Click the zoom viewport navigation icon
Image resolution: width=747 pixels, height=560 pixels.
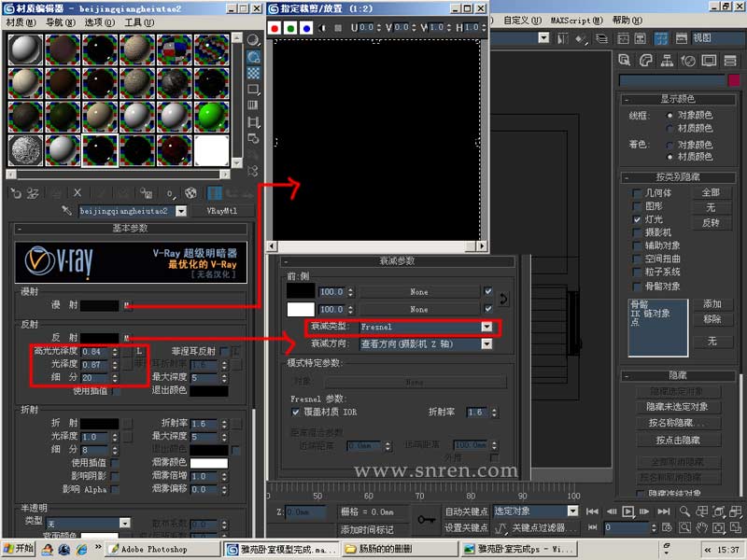click(x=684, y=511)
